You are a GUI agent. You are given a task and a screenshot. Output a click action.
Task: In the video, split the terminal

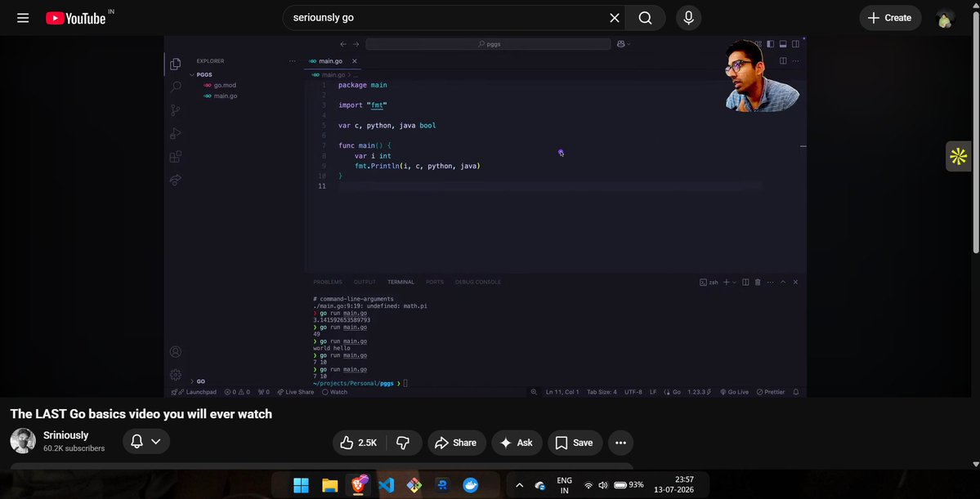745,283
